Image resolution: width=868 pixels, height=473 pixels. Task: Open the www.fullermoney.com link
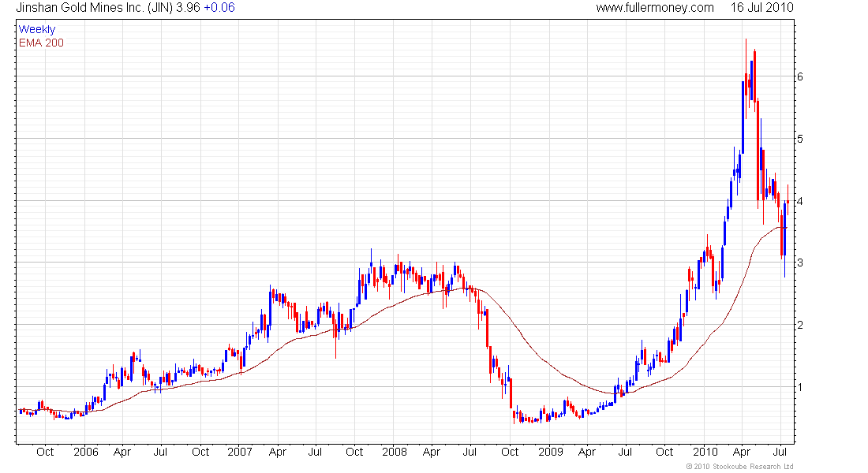(655, 8)
